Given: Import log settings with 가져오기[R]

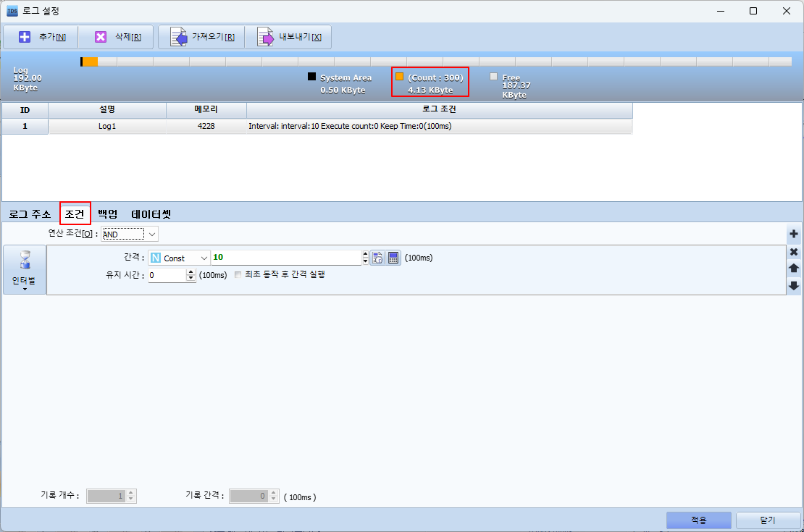Looking at the screenshot, I should [x=201, y=37].
